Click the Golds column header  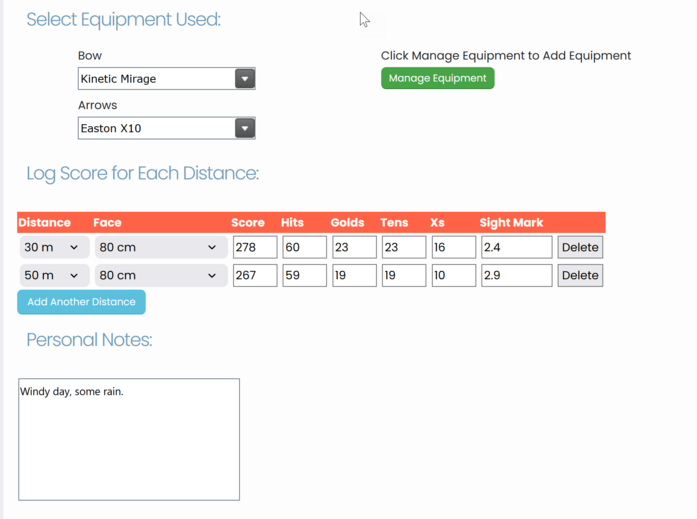coord(347,222)
